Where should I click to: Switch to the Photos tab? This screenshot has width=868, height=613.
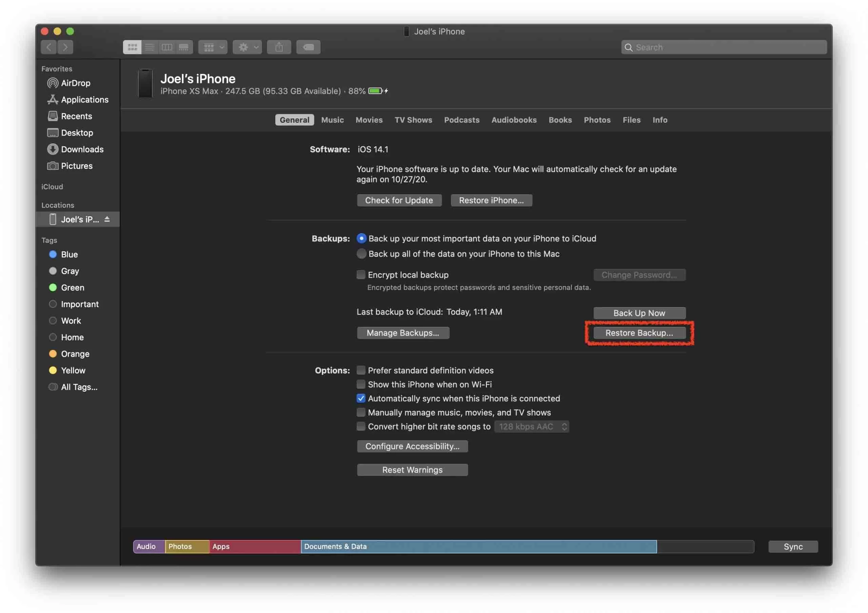pos(596,119)
